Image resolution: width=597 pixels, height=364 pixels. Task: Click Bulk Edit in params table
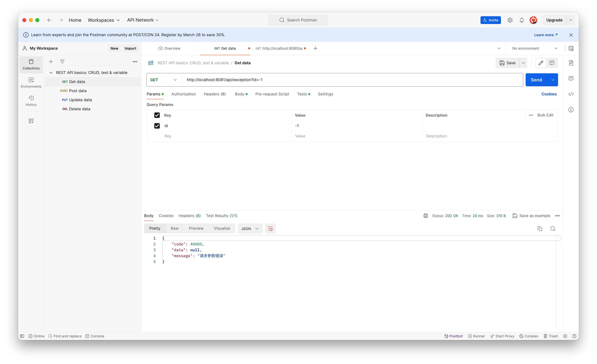(545, 115)
